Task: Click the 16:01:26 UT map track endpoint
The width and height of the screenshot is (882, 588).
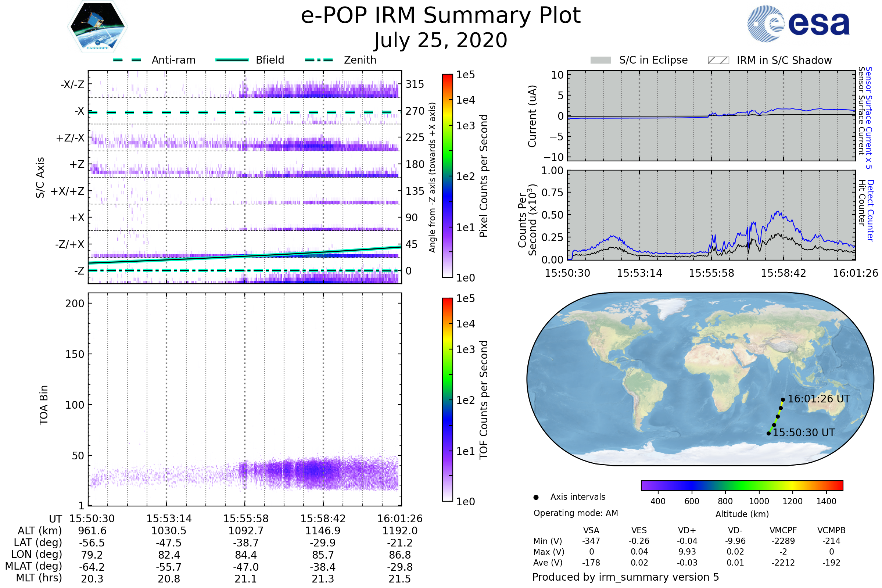Action: tap(783, 400)
